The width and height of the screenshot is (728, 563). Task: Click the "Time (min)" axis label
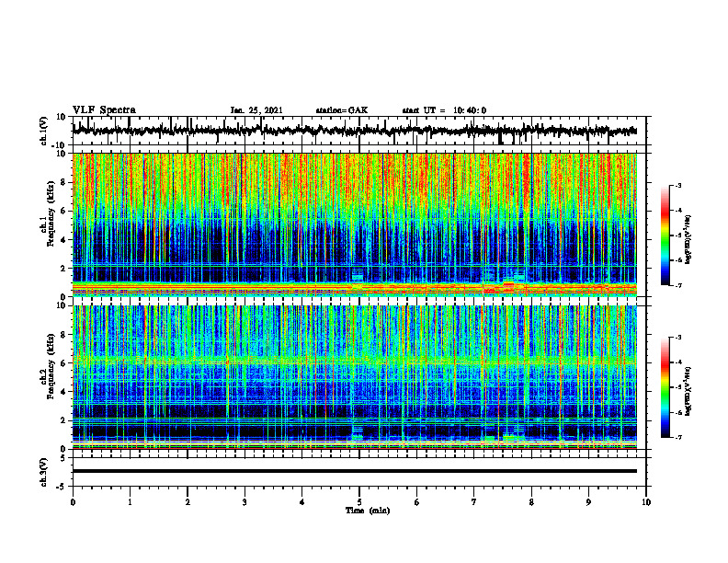pos(368,511)
